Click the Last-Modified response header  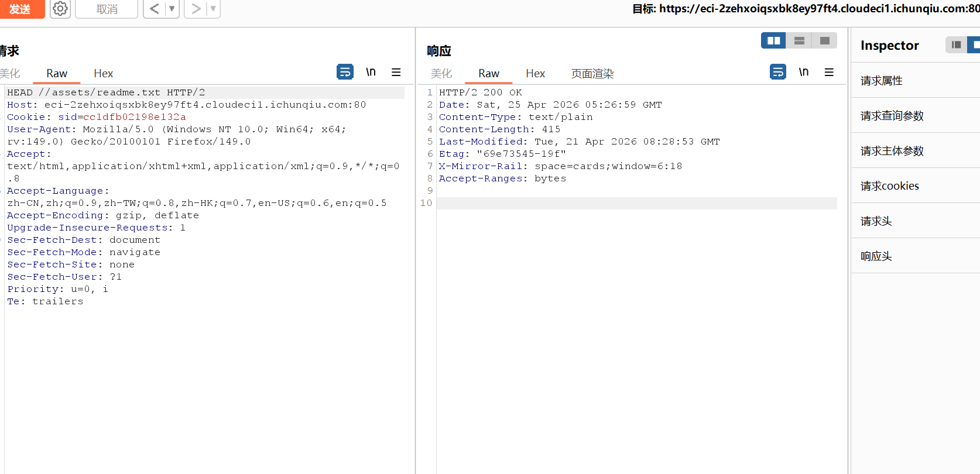(580, 142)
